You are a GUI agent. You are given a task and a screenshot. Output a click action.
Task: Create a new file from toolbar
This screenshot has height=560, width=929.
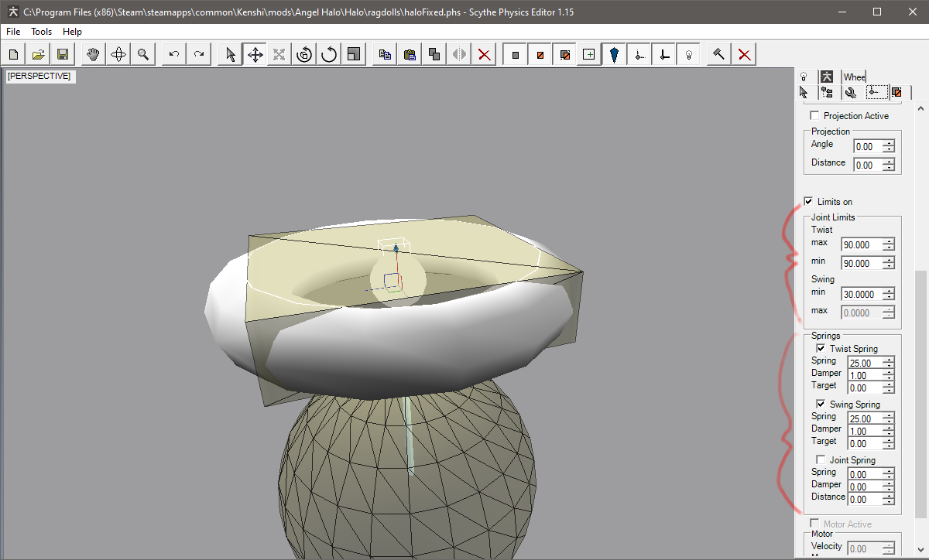coord(14,54)
